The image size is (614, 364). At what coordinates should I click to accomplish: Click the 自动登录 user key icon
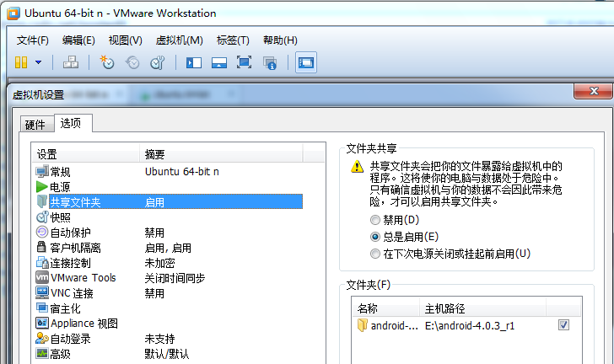click(42, 338)
